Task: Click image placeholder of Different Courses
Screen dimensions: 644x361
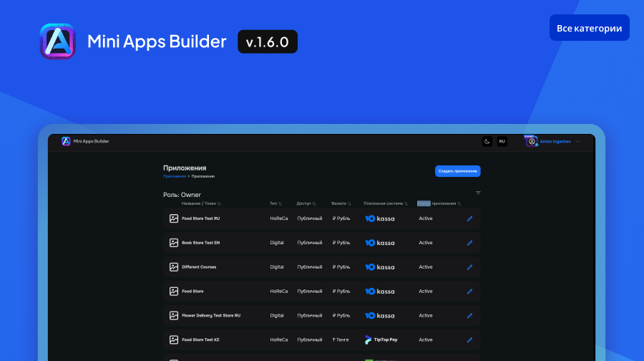Action: pyautogui.click(x=174, y=267)
